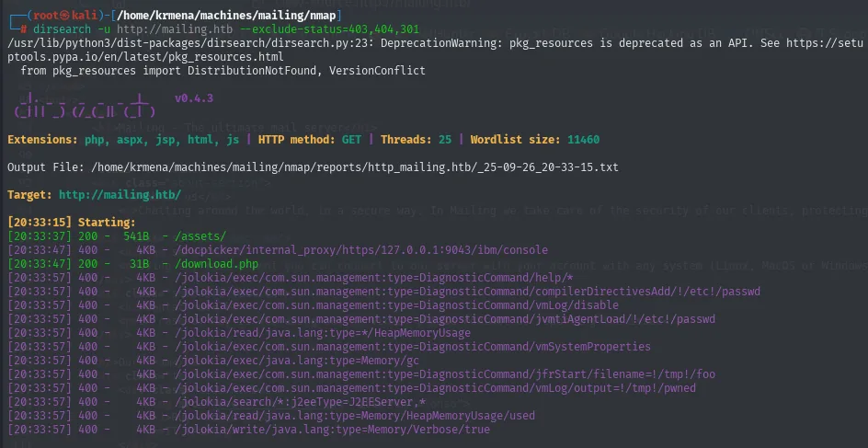Click the Wordlist size value 11460
Screen dimensions: 868x448
pyautogui.click(x=584, y=140)
